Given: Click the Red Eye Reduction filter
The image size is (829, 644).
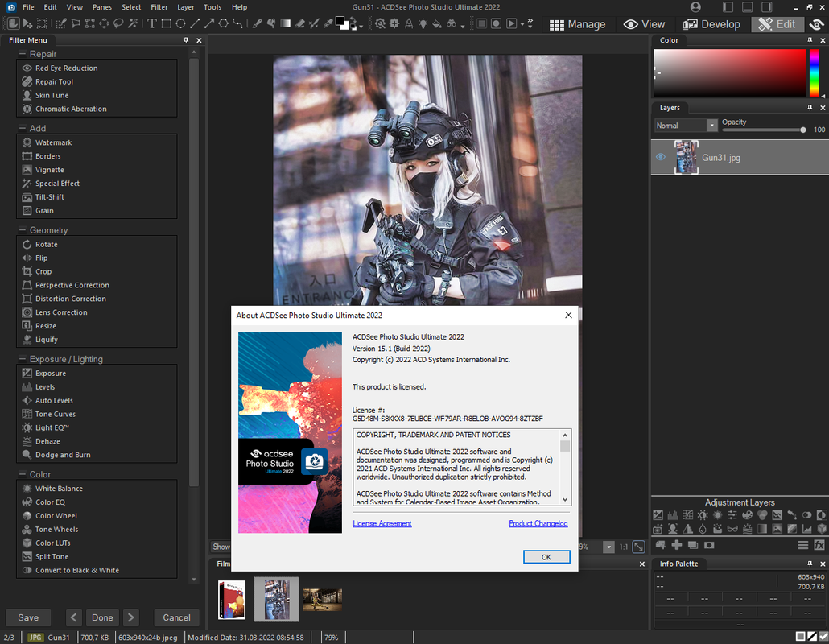Looking at the screenshot, I should coord(66,68).
